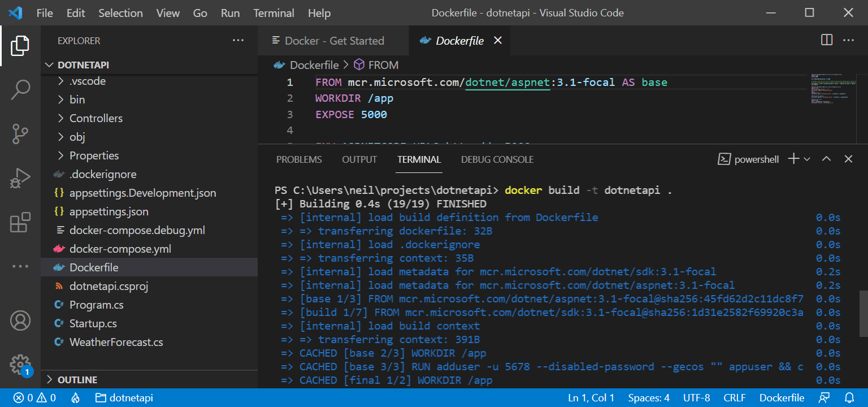This screenshot has width=868, height=407.
Task: Click Spaces: 4 indentation in status bar
Action: tap(649, 398)
